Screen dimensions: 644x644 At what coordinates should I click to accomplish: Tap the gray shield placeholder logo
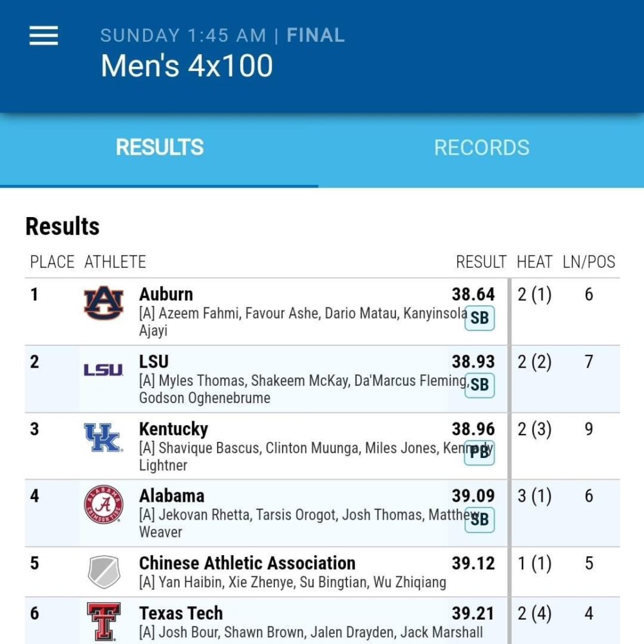(x=104, y=572)
